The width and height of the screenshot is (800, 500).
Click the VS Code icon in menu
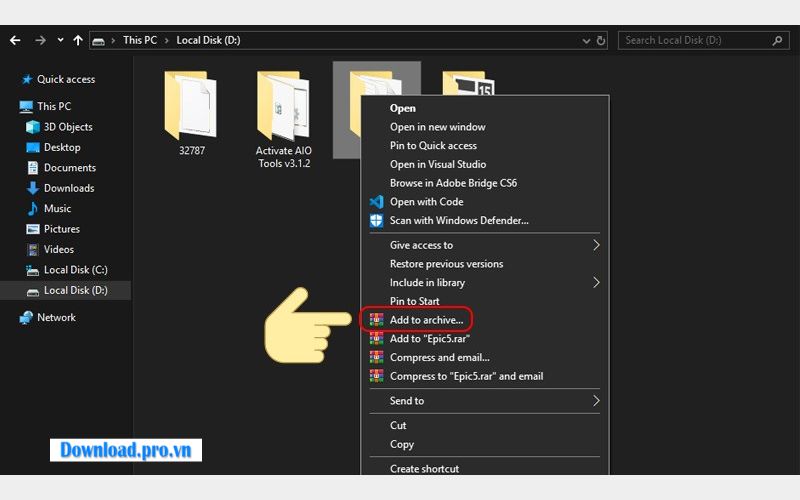[x=377, y=202]
